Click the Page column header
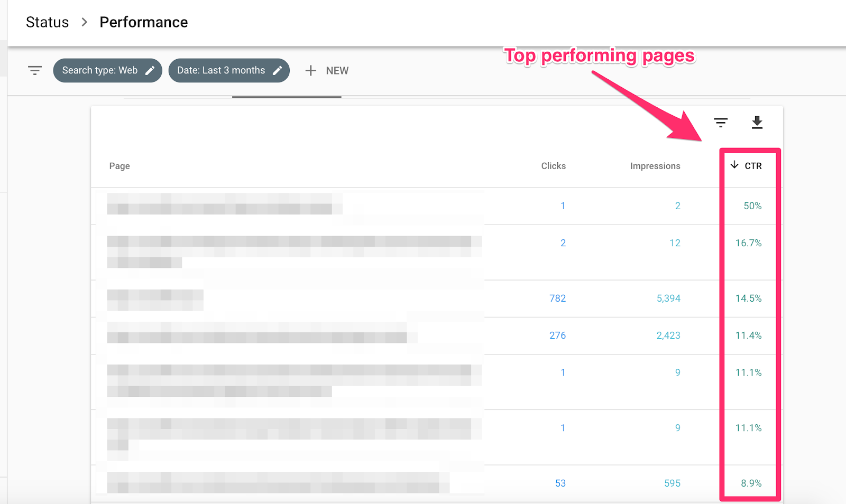This screenshot has height=504, width=846. pos(119,166)
